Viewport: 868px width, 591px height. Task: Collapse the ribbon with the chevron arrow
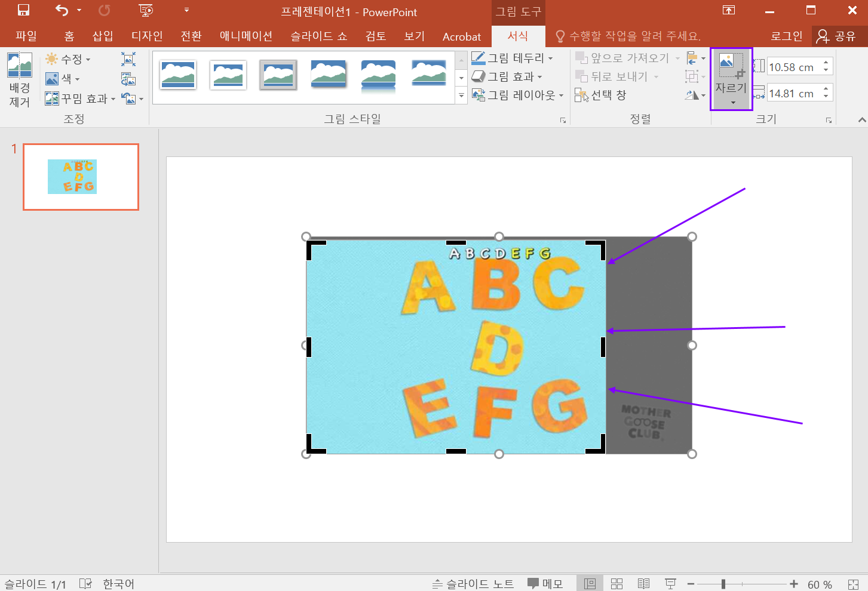click(861, 120)
